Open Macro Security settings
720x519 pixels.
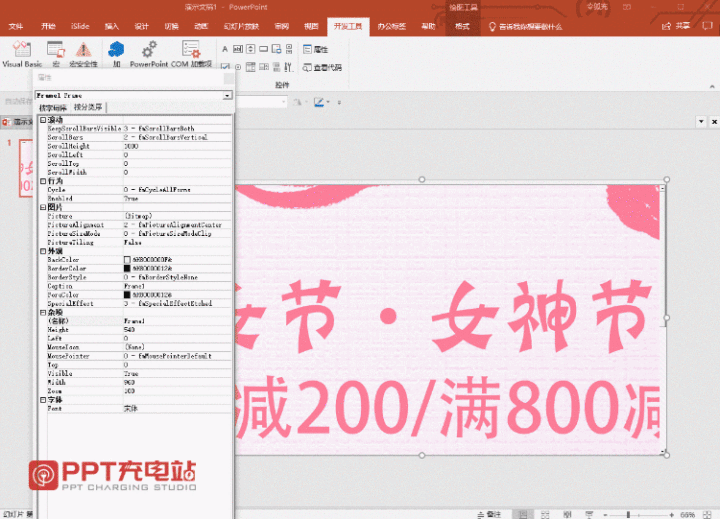pos(84,54)
